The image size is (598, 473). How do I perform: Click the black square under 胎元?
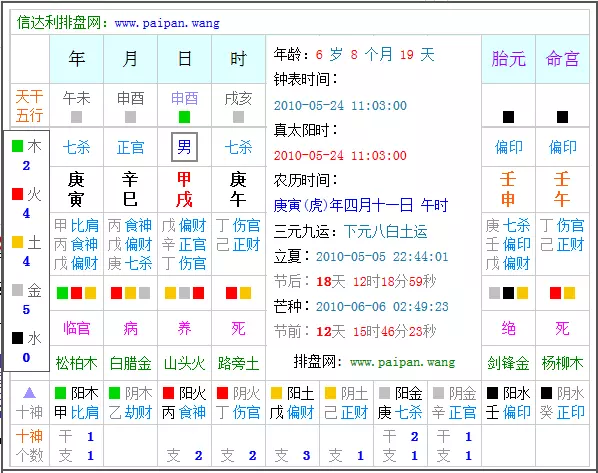coord(508,117)
